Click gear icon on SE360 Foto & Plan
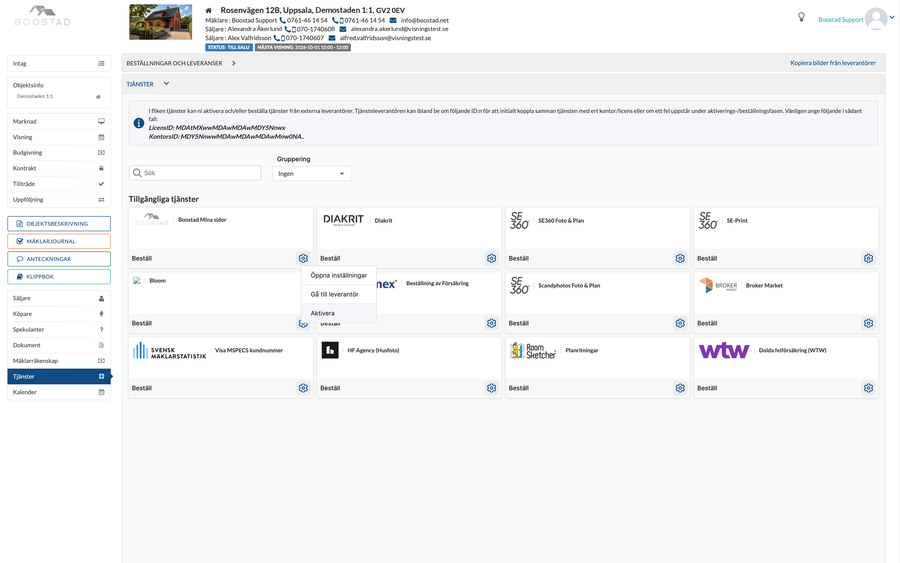The width and height of the screenshot is (900, 563). pos(680,258)
